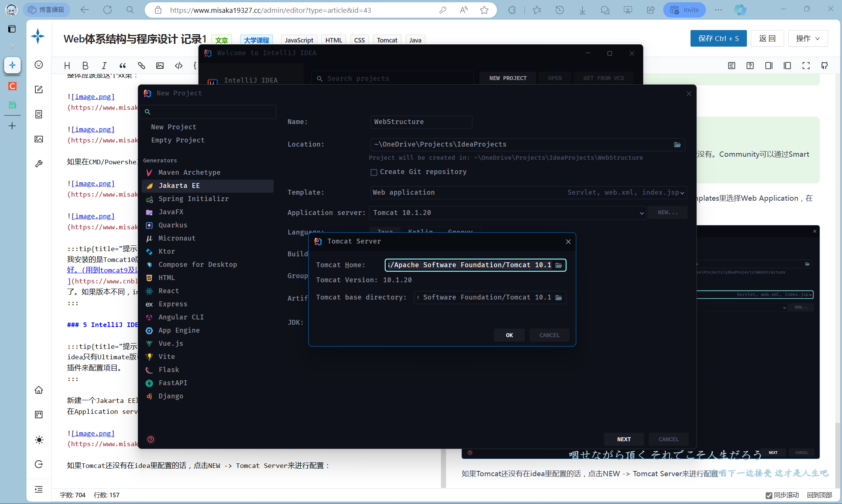
Task: Select the Django generator
Action: pyautogui.click(x=207, y=396)
